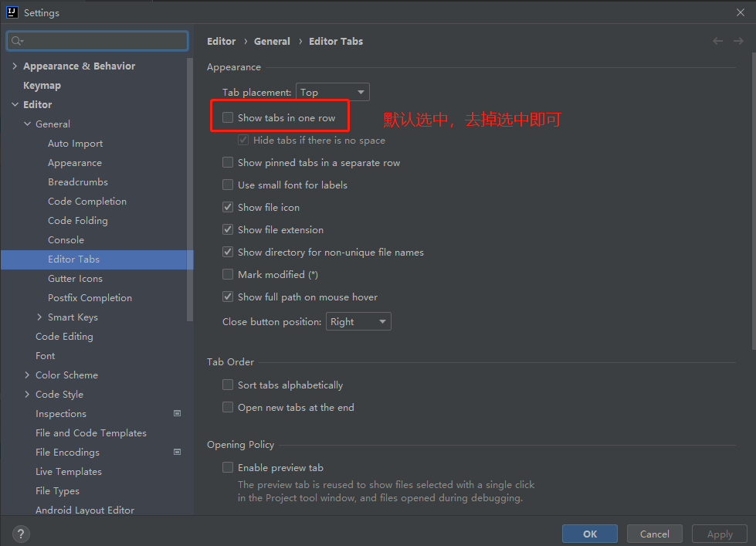Viewport: 756px width, 546px height.
Task: Expand the Smart Keys tree node
Action: point(40,317)
